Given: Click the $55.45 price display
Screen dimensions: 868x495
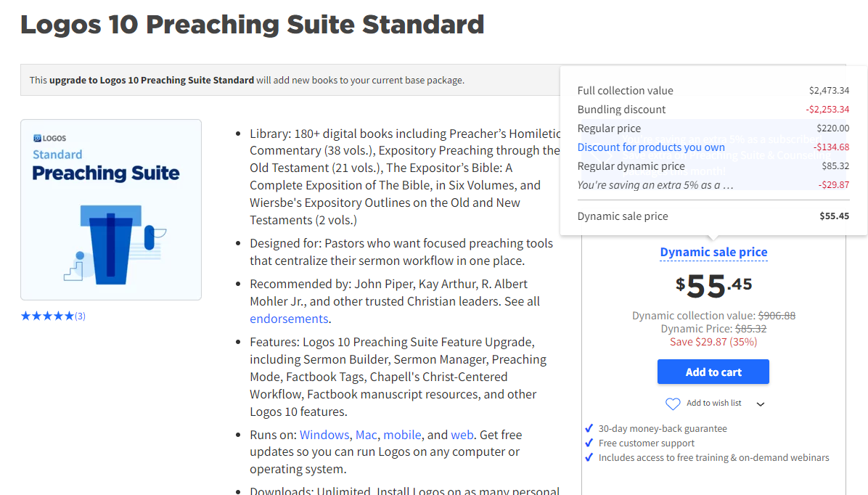Looking at the screenshot, I should click(x=713, y=286).
